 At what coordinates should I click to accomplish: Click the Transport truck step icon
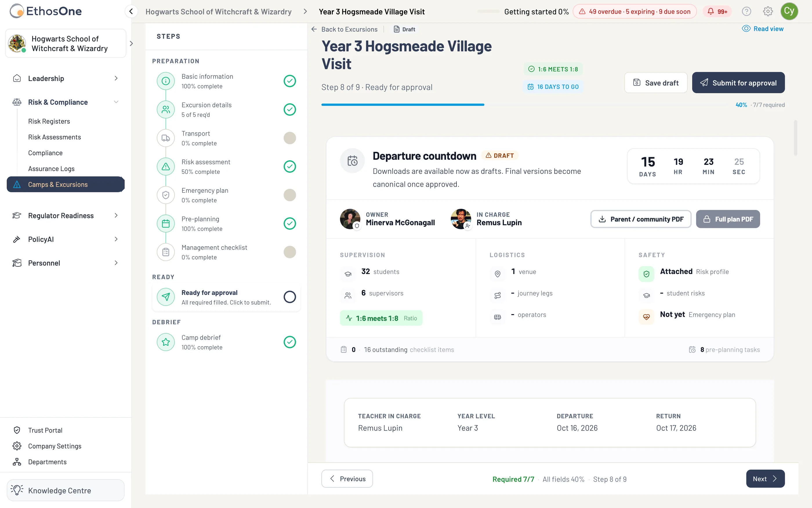(x=166, y=138)
